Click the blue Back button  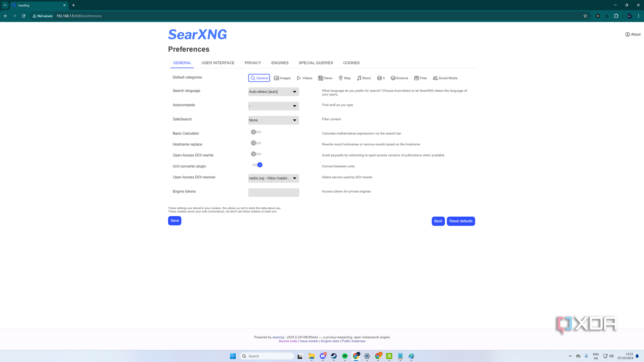(x=438, y=221)
